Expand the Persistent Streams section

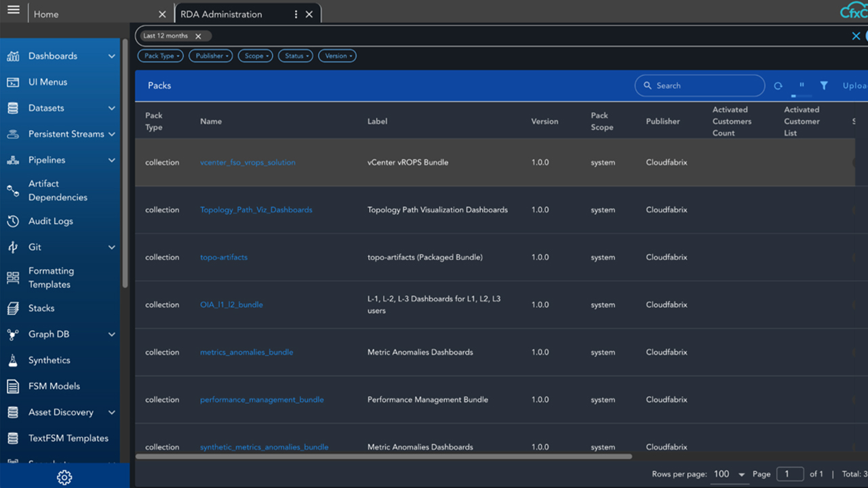[112, 134]
